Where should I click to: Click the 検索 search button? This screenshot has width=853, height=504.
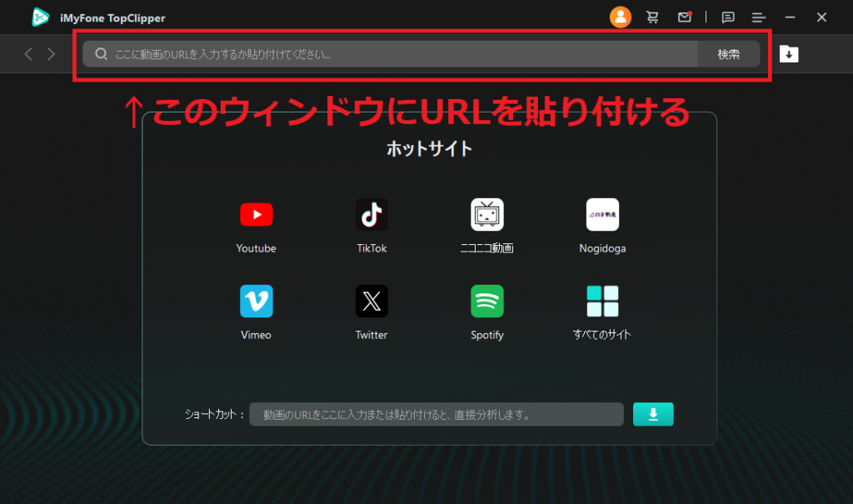click(x=728, y=54)
